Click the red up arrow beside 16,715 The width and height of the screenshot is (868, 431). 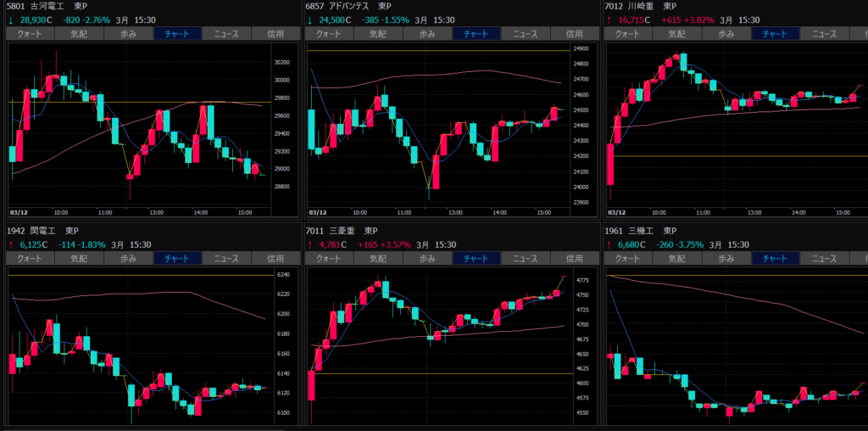(609, 20)
